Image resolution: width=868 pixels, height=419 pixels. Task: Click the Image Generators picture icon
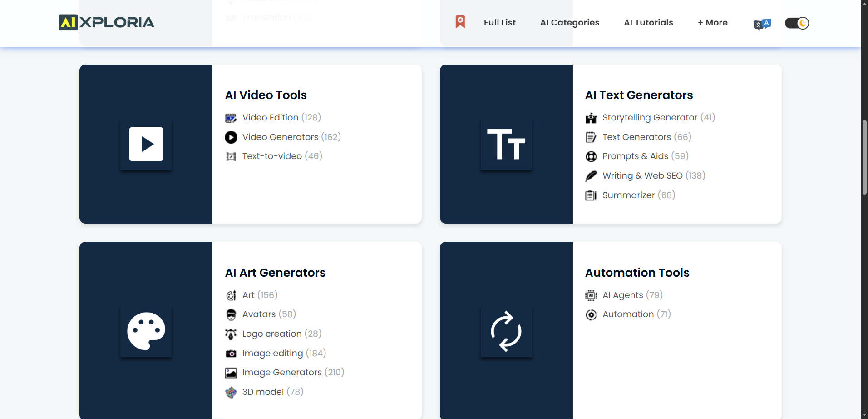pos(231,373)
